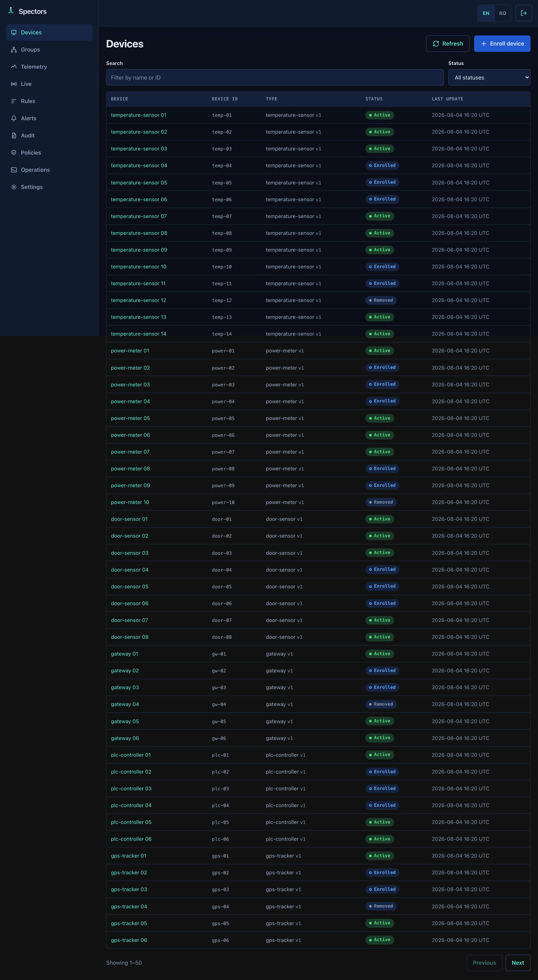This screenshot has height=980, width=538.
Task: Open the Audit page
Action: (x=49, y=136)
